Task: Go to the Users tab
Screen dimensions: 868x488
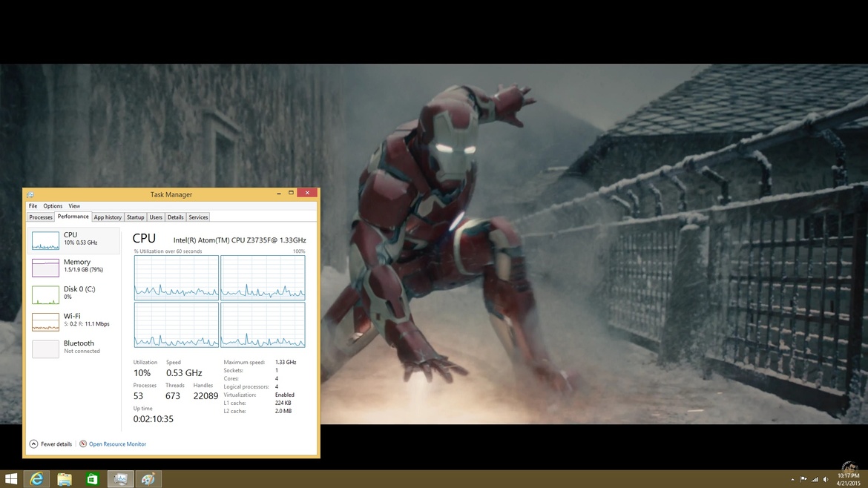Action: tap(156, 217)
